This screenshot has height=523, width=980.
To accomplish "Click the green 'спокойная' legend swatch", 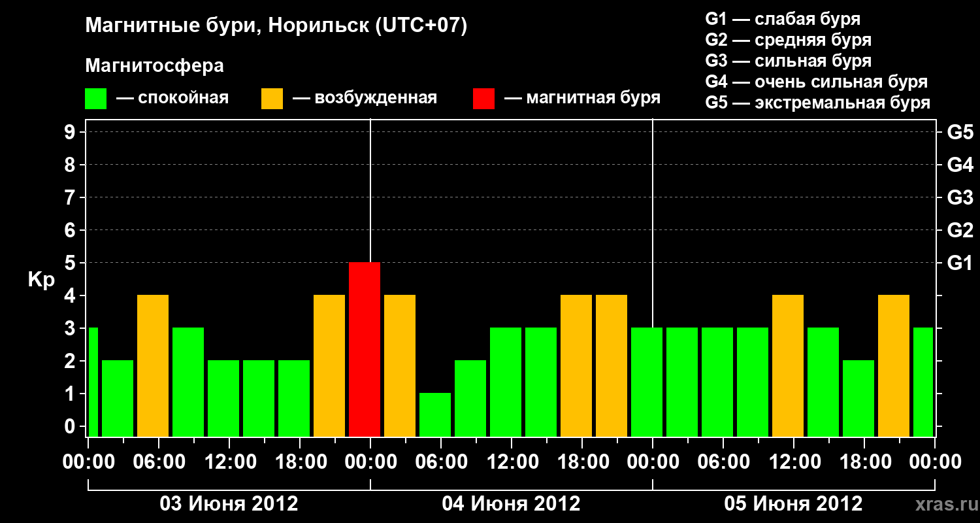I will [x=96, y=98].
